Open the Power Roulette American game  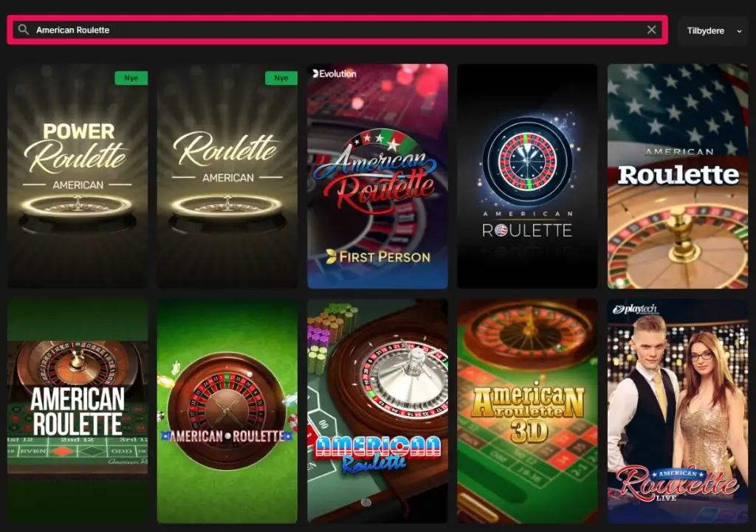pos(78,176)
